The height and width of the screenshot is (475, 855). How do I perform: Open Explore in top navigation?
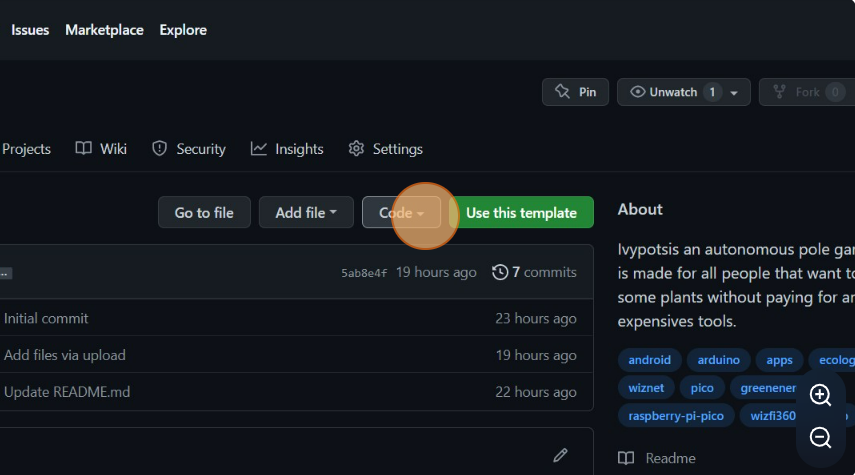pyautogui.click(x=183, y=30)
